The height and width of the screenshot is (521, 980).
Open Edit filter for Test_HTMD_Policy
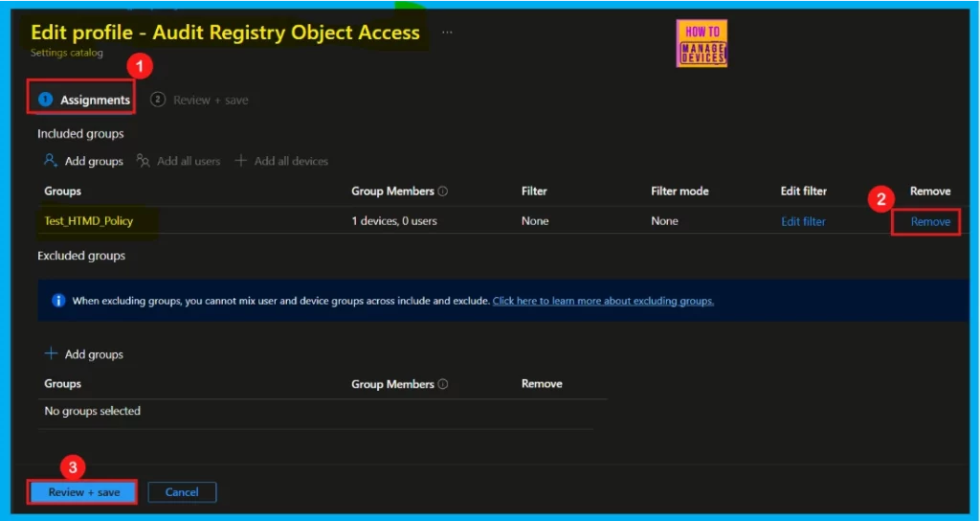pos(803,221)
